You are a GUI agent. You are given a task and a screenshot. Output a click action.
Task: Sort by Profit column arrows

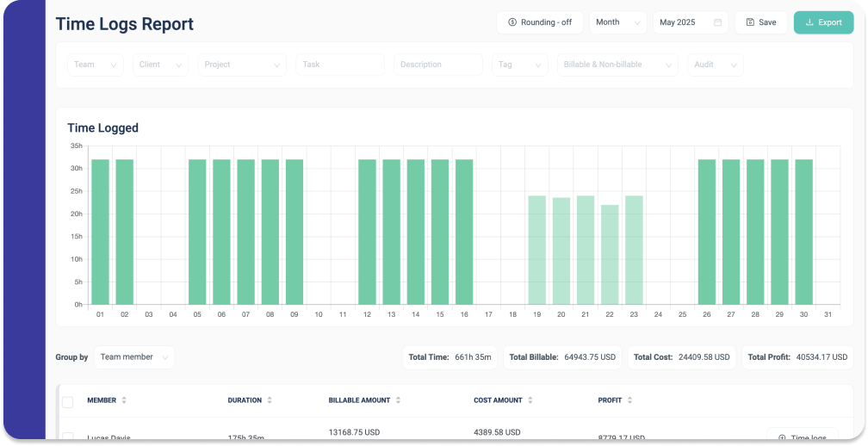pos(630,400)
